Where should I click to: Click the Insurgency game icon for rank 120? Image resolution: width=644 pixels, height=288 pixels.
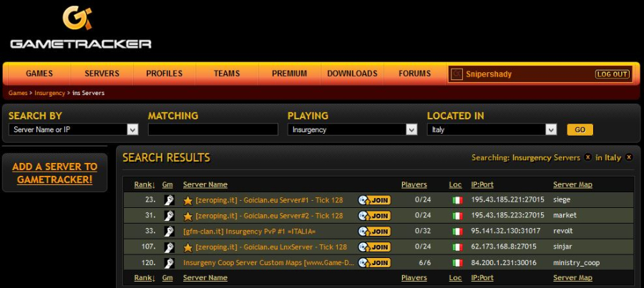point(168,263)
